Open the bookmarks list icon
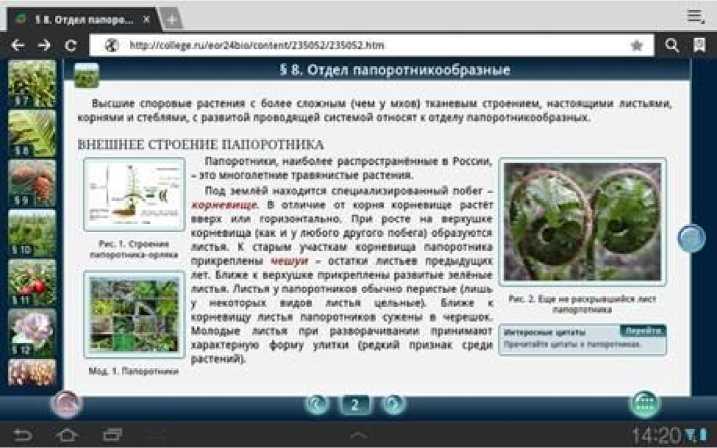 [699, 45]
